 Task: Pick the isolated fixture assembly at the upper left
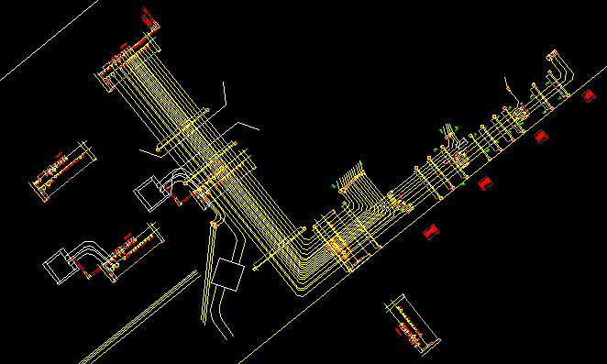pyautogui.click(x=63, y=171)
